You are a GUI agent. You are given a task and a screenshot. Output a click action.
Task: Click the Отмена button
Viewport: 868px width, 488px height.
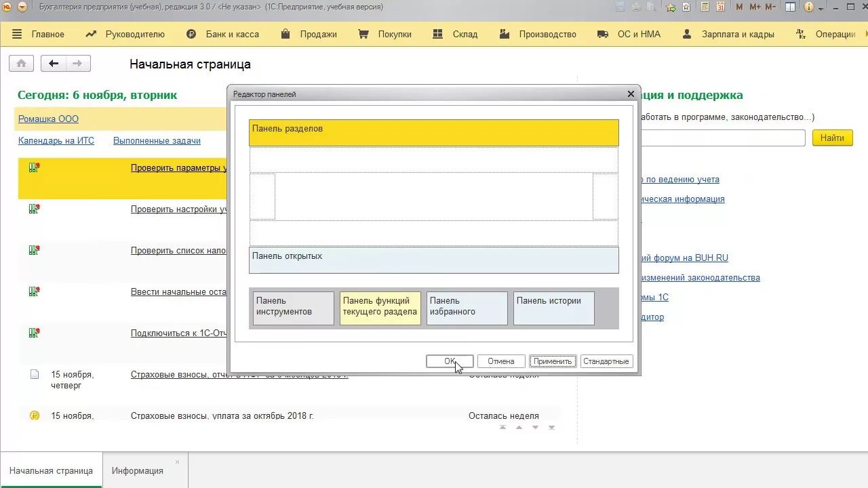point(501,361)
